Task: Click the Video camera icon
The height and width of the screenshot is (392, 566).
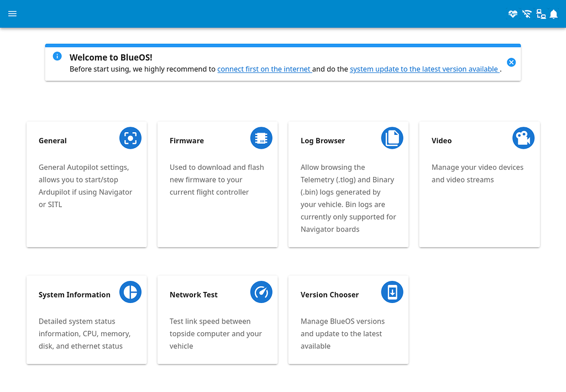Action: point(523,138)
